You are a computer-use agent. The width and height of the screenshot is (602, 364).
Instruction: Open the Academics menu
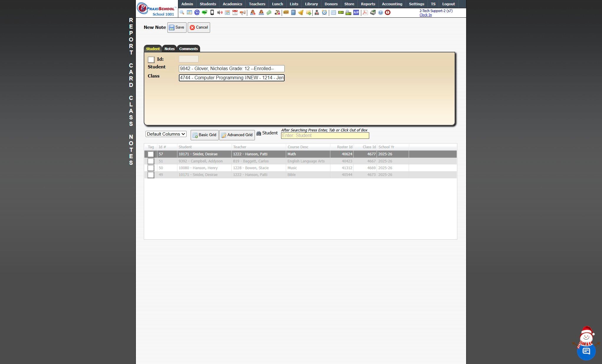tap(232, 4)
